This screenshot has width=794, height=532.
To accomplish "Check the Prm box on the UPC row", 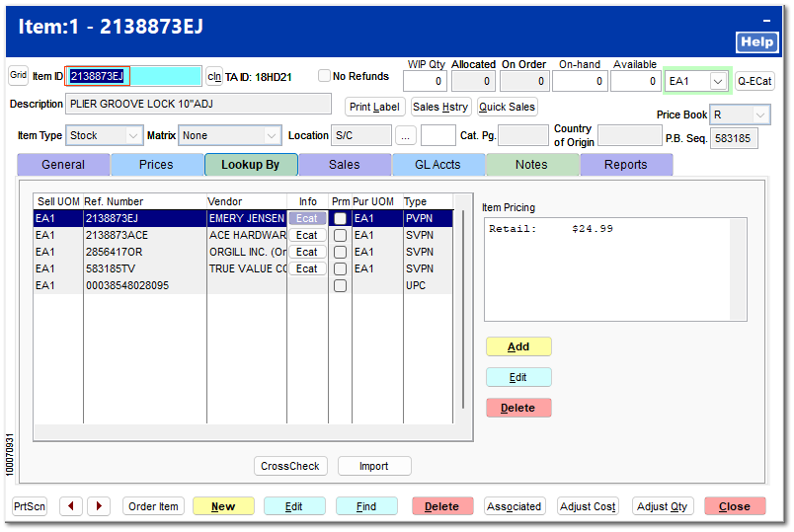I will point(340,286).
